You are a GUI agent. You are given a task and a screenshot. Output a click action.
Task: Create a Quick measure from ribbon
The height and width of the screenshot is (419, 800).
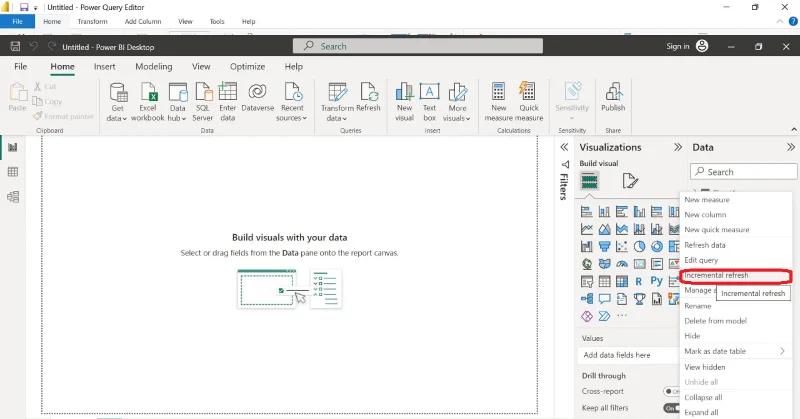[x=529, y=102]
